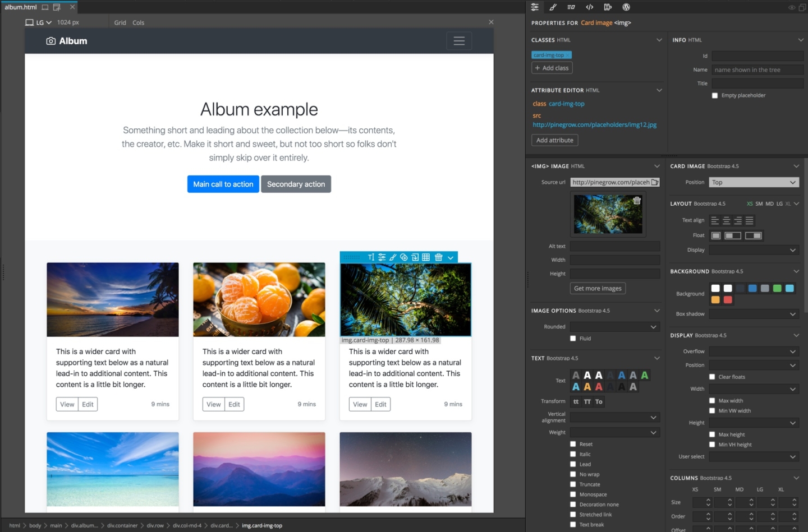Delete the selected image using toolbar trash icon
The height and width of the screenshot is (532, 808).
click(x=438, y=257)
